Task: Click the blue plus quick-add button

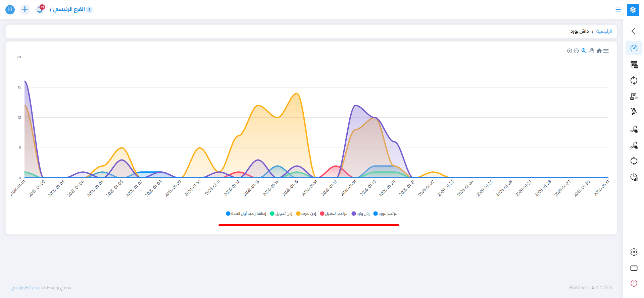Action: (25, 9)
